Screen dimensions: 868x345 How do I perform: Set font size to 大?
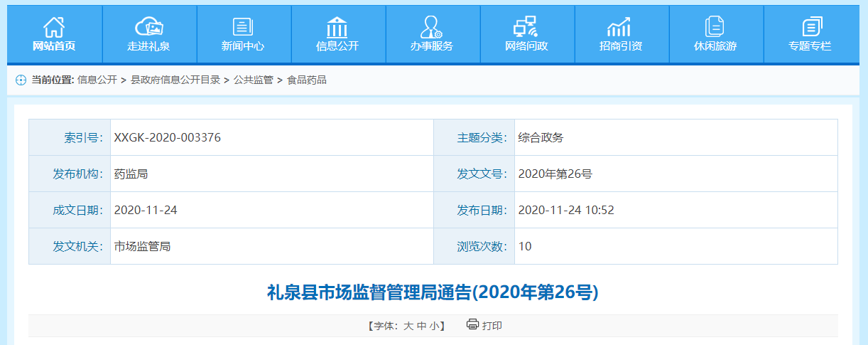408,326
